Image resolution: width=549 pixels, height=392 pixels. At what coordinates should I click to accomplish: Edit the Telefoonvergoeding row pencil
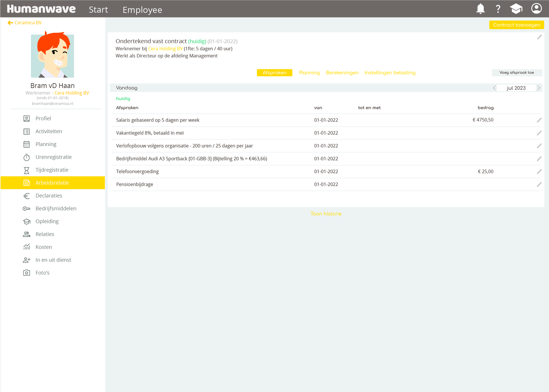539,172
